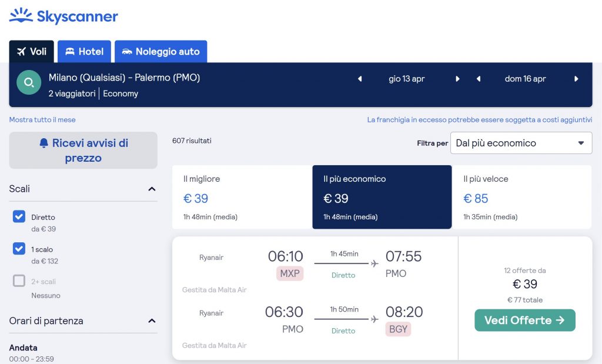This screenshot has height=364, width=602.
Task: Toggle the 2+ scali checkbox
Action: click(x=19, y=281)
